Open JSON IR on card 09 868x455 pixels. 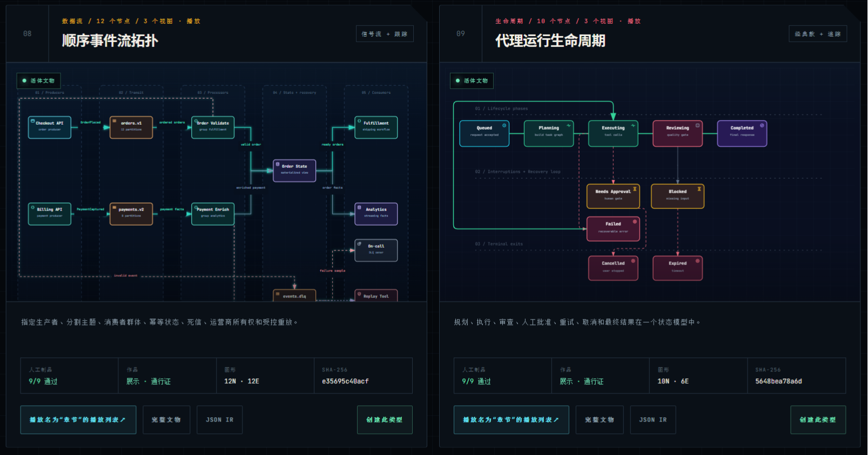coord(653,419)
